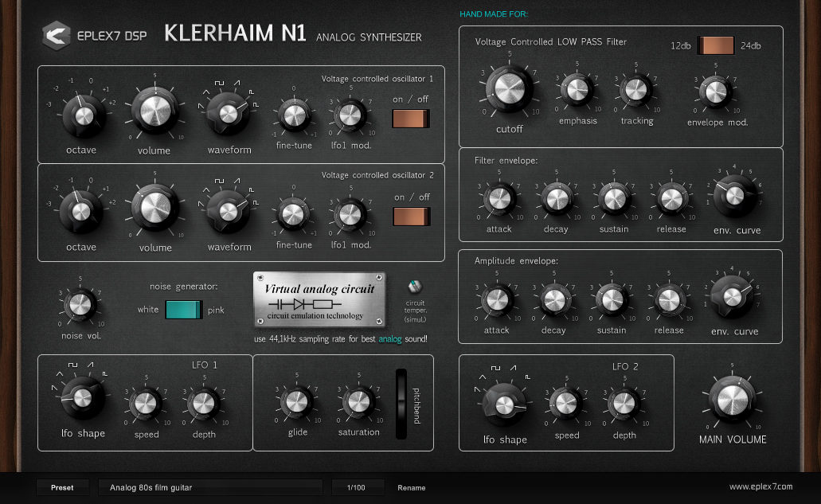
Task: Select the octave knob of oscillator 2
Action: pyautogui.click(x=80, y=212)
